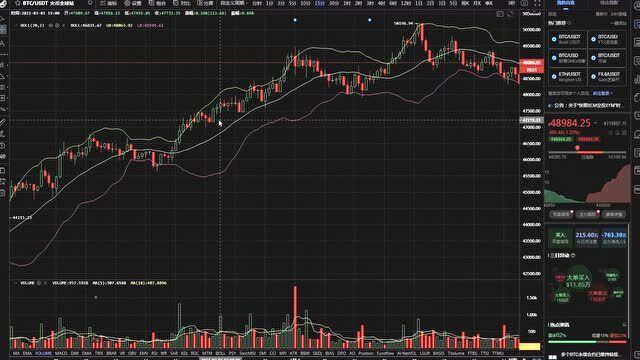Viewport: 640px width, 360px height.
Task: Expand the 自定义周期 custom period dropdown
Action: click(234, 3)
